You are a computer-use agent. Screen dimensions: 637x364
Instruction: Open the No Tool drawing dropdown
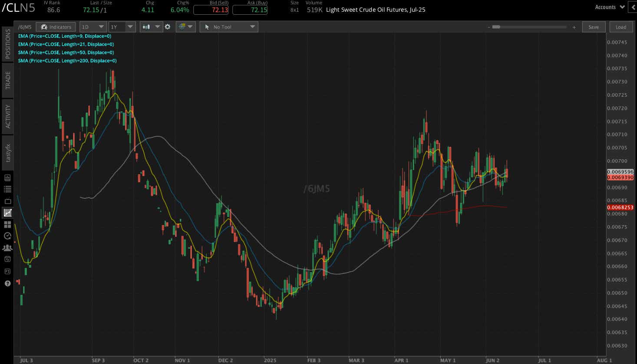tap(228, 26)
